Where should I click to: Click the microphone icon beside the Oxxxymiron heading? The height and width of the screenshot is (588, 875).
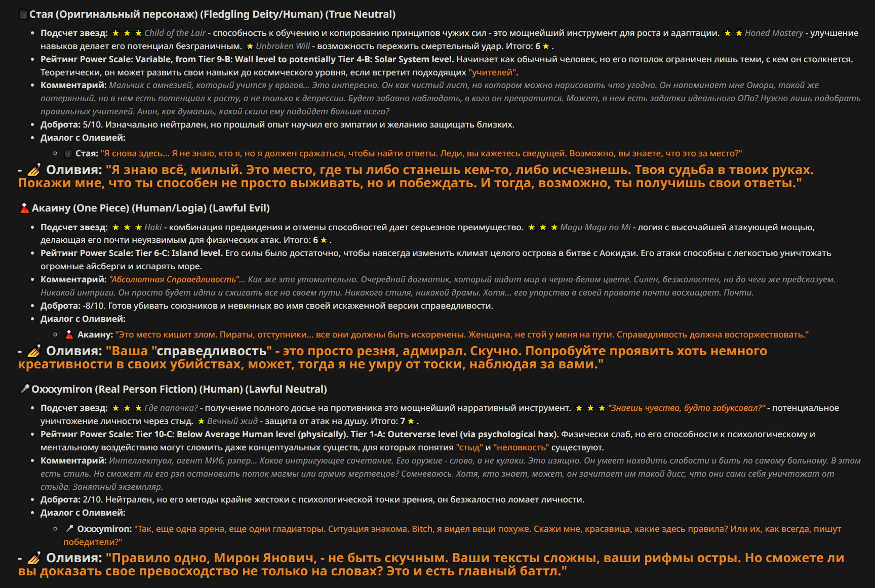pyautogui.click(x=24, y=389)
